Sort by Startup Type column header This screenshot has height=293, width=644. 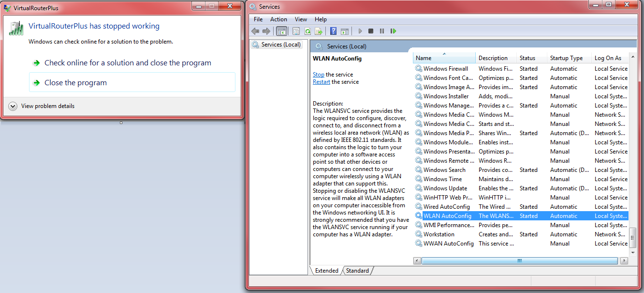[566, 58]
